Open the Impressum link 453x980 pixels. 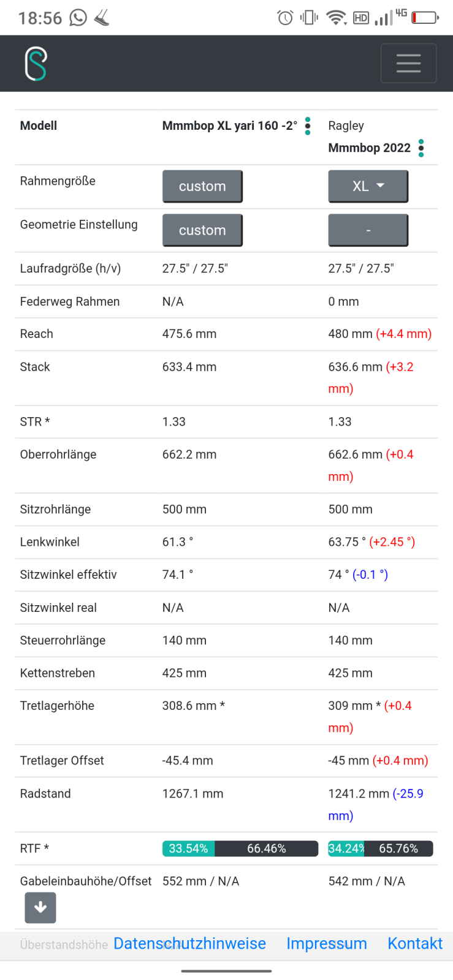327,943
